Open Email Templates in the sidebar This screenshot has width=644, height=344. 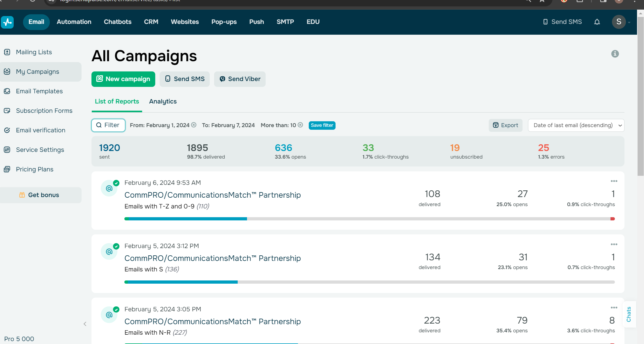tap(39, 91)
